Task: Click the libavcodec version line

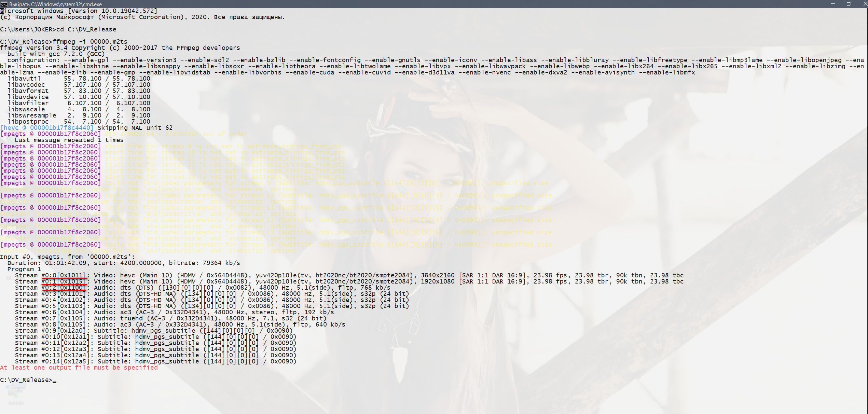Action: [79, 85]
